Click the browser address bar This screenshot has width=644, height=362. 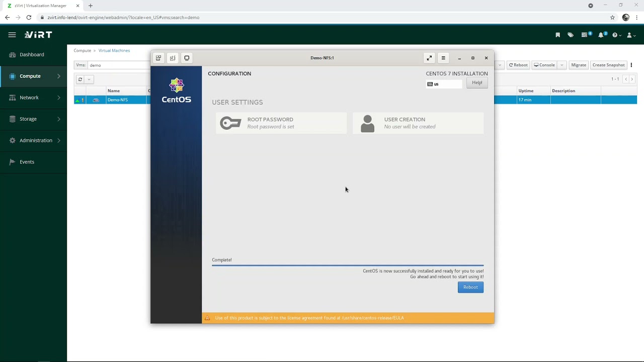click(327, 17)
